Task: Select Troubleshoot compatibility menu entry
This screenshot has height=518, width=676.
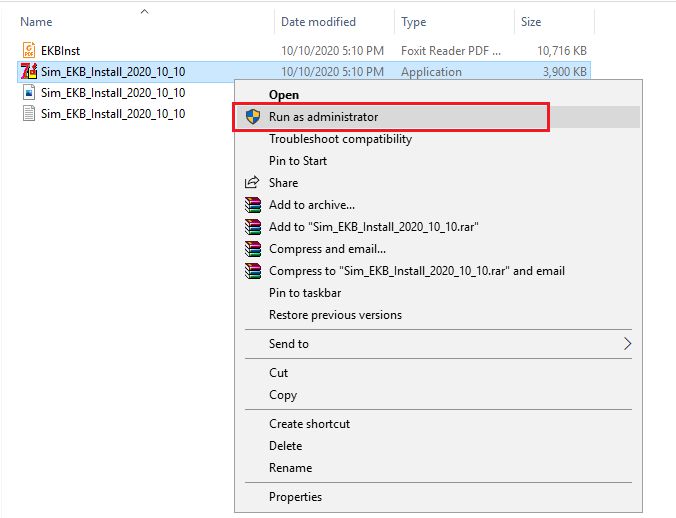Action: [340, 139]
